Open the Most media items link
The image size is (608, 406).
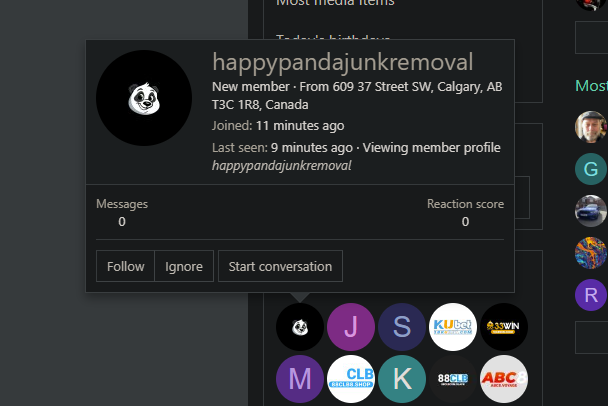[x=335, y=3]
